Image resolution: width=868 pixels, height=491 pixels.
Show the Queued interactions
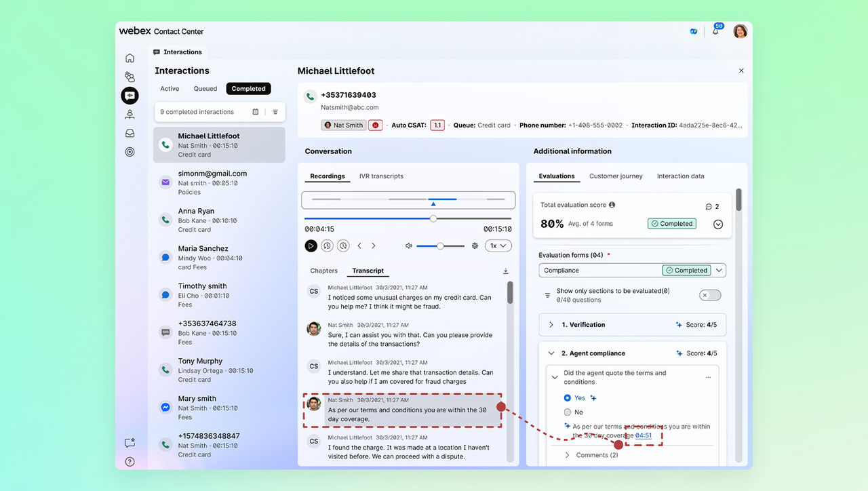[205, 89]
